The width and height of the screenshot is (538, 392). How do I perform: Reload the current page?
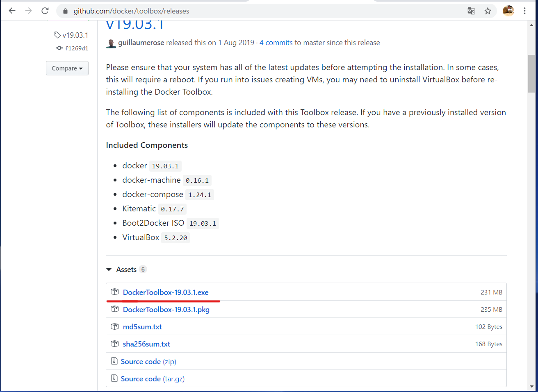click(45, 11)
